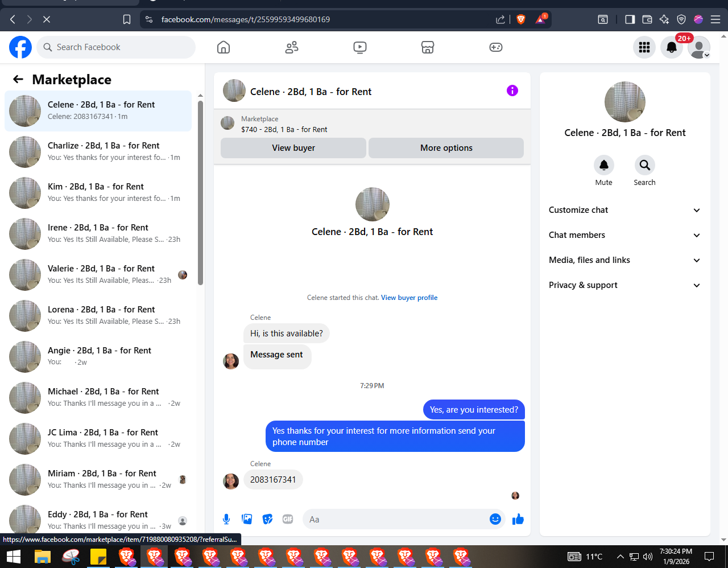Viewport: 728px width, 568px height.
Task: Click Celene's profile photo in sidebar
Action: click(x=625, y=102)
